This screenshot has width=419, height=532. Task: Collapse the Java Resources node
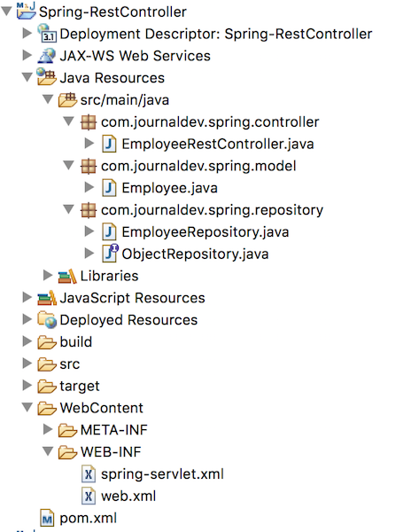point(27,77)
